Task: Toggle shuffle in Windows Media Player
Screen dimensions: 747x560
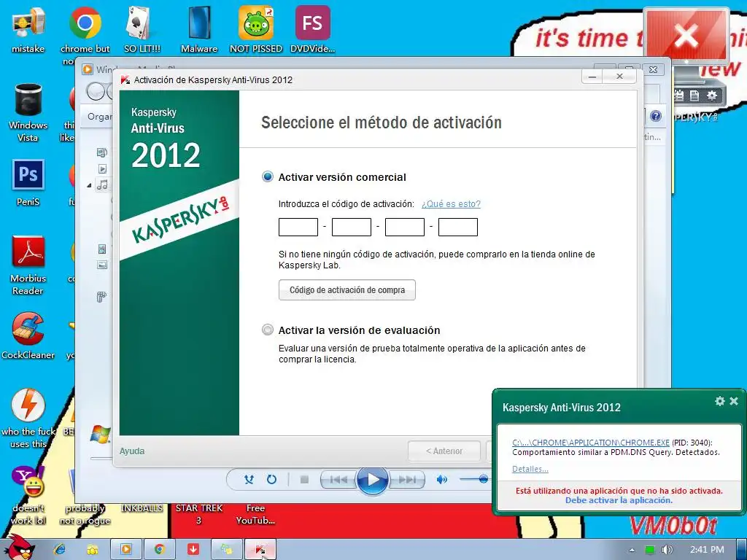Action: click(249, 480)
